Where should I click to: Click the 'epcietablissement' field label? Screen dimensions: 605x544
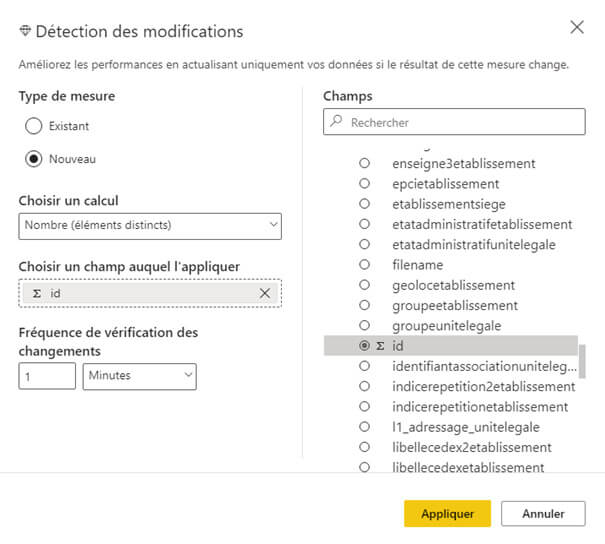coord(446,184)
